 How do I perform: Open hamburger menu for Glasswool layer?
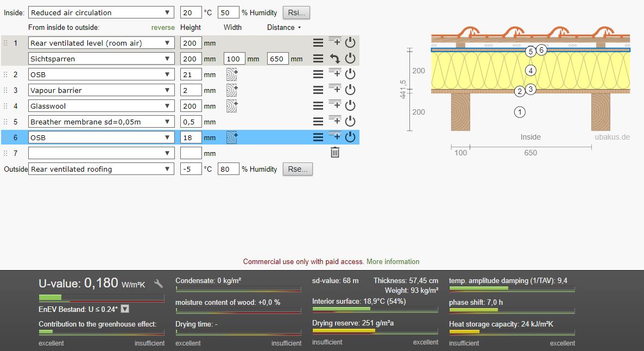(318, 106)
